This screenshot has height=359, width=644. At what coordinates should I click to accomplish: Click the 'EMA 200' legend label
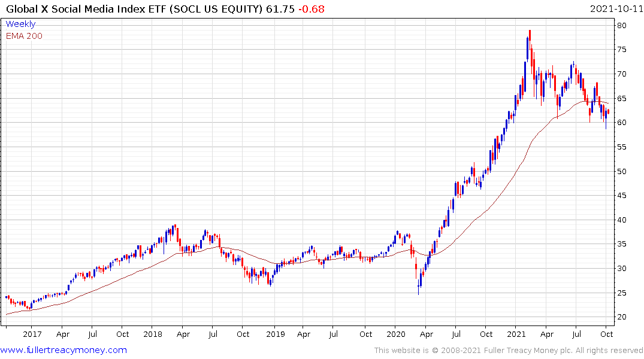click(24, 36)
